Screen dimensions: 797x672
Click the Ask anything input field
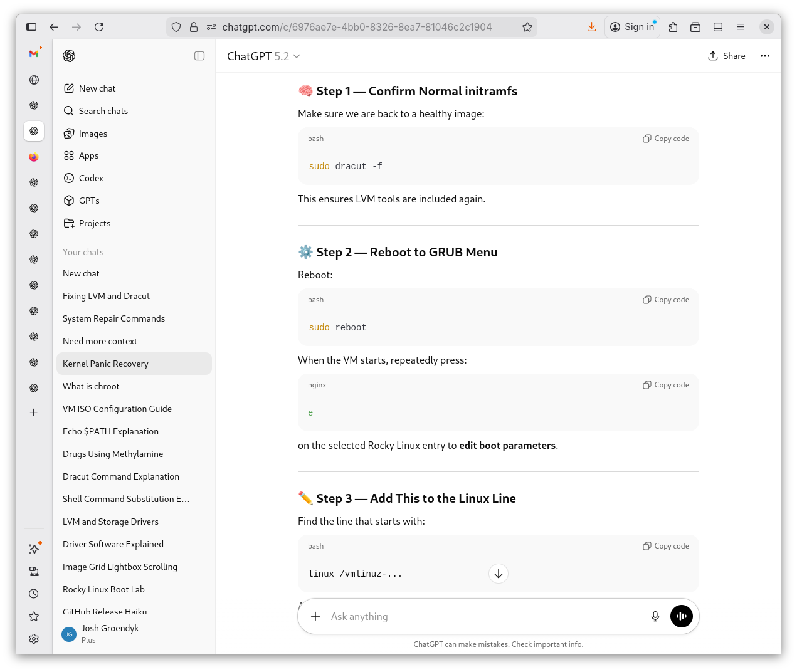483,616
